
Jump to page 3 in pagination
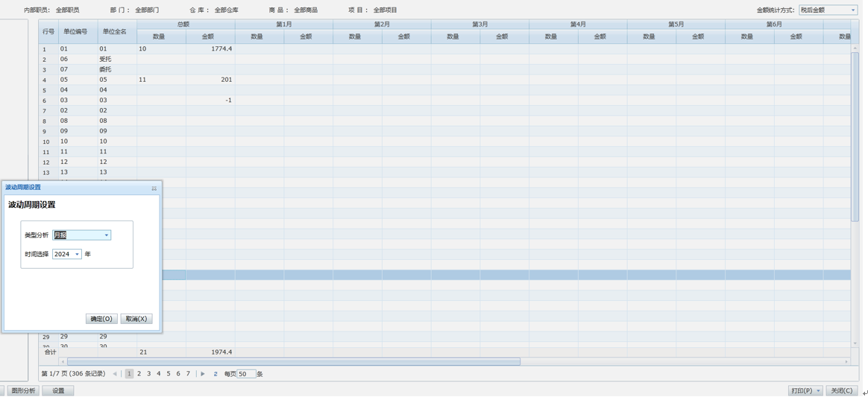click(148, 374)
